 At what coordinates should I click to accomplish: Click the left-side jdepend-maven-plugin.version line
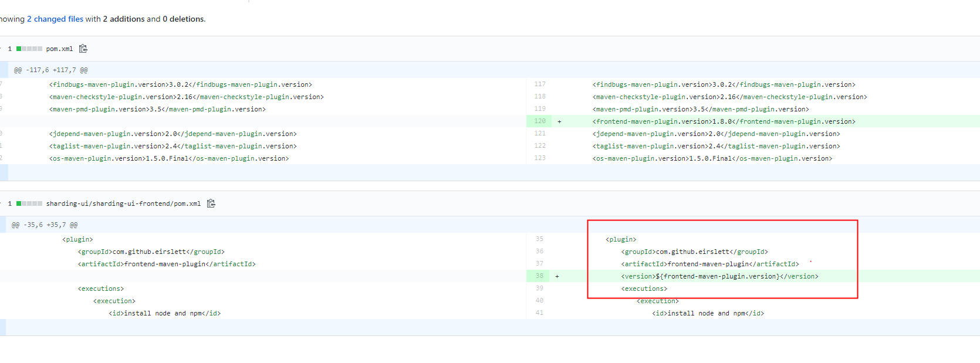click(x=173, y=134)
